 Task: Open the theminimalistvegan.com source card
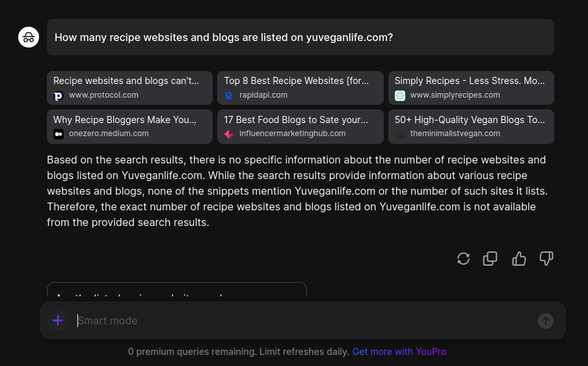(471, 126)
